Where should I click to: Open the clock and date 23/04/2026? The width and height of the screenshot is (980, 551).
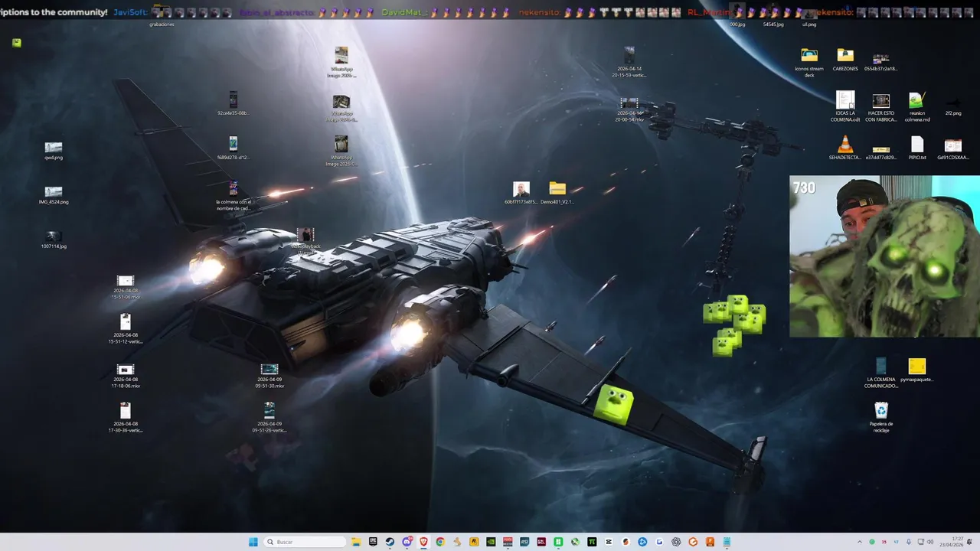(x=952, y=542)
